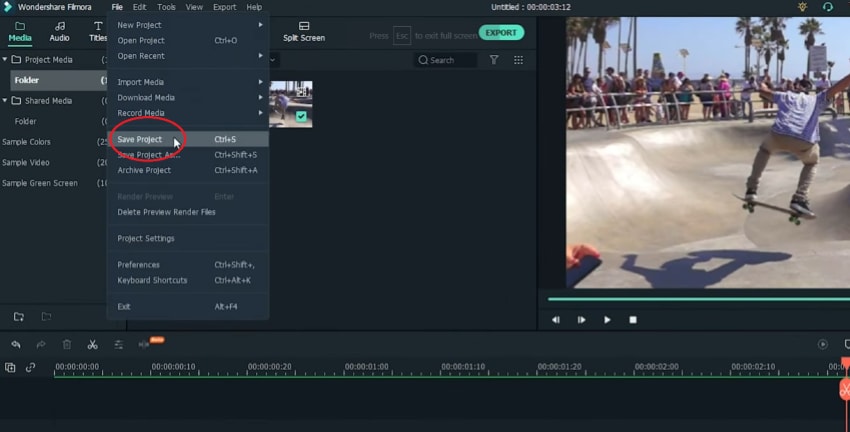Click the timeline adjust sliders icon
Screen dimensions: 850x432
pos(118,345)
